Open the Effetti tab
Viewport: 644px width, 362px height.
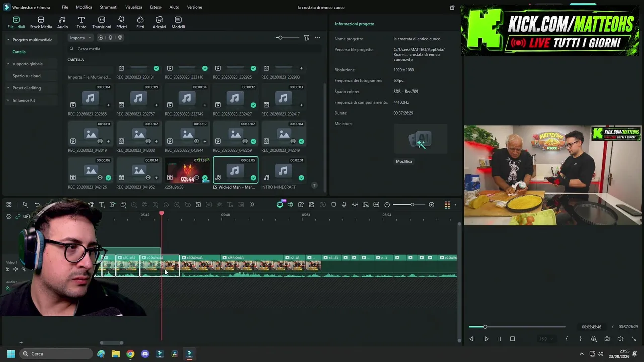tap(121, 22)
